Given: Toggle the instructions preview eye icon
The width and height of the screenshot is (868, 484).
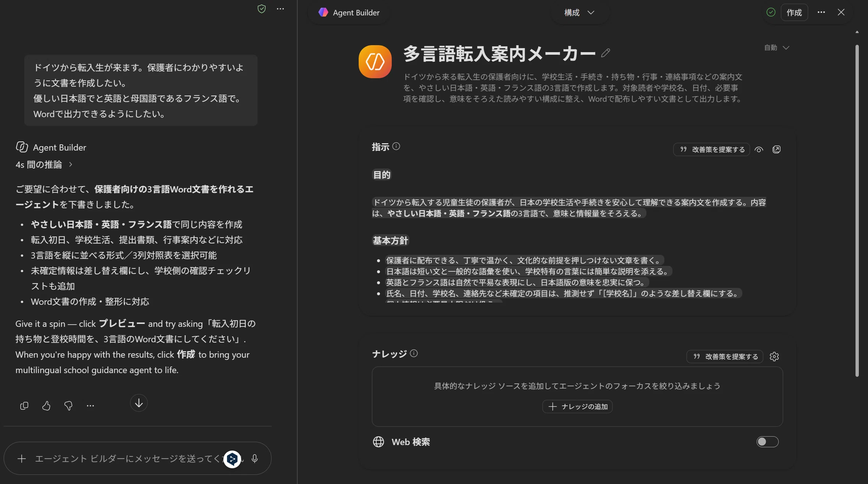Looking at the screenshot, I should pos(759,149).
